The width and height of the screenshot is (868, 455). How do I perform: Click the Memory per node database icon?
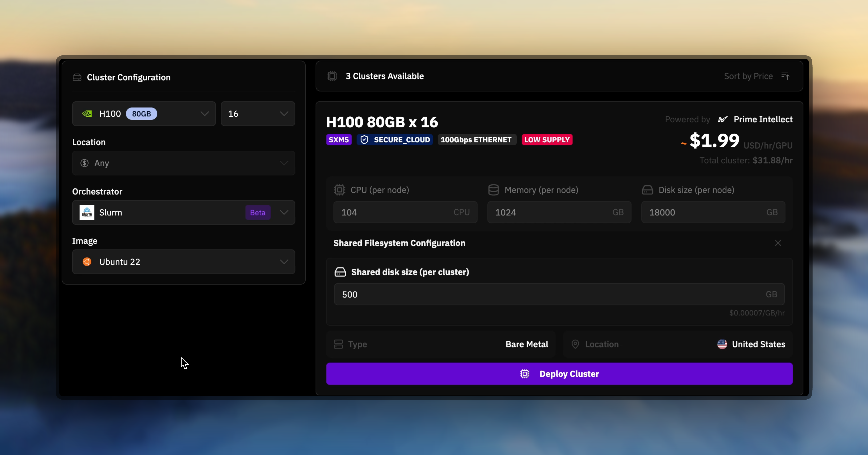494,190
